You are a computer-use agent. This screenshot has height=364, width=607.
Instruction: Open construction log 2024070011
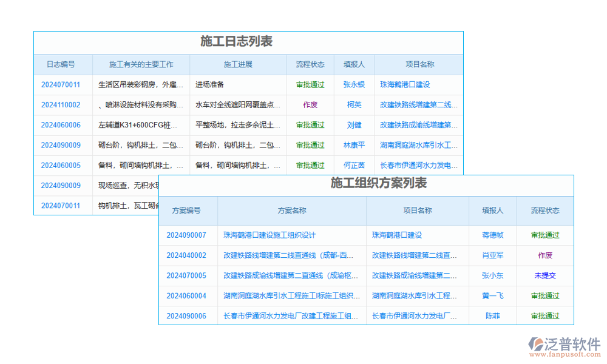click(61, 84)
